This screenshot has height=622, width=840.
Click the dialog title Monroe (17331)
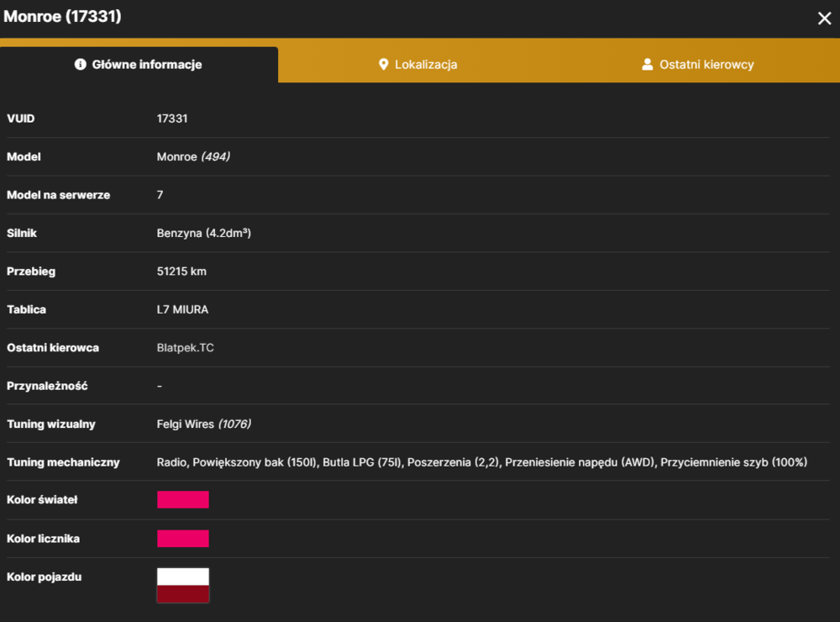(63, 16)
